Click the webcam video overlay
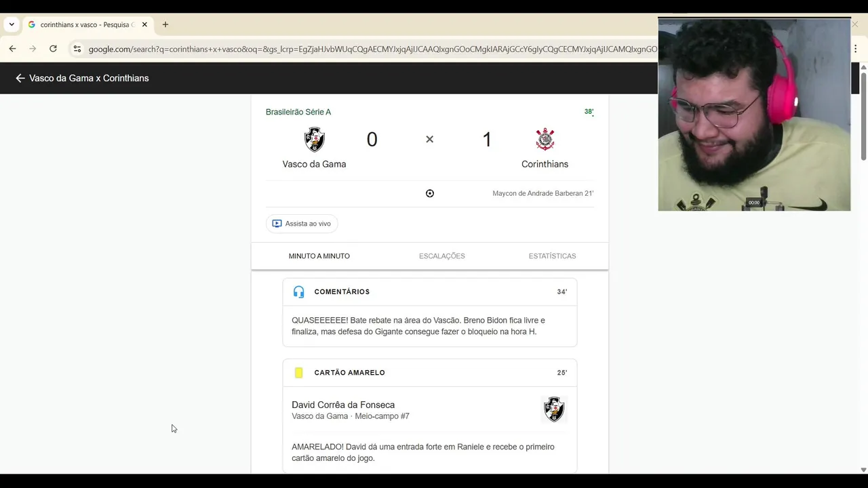 pos(754,115)
